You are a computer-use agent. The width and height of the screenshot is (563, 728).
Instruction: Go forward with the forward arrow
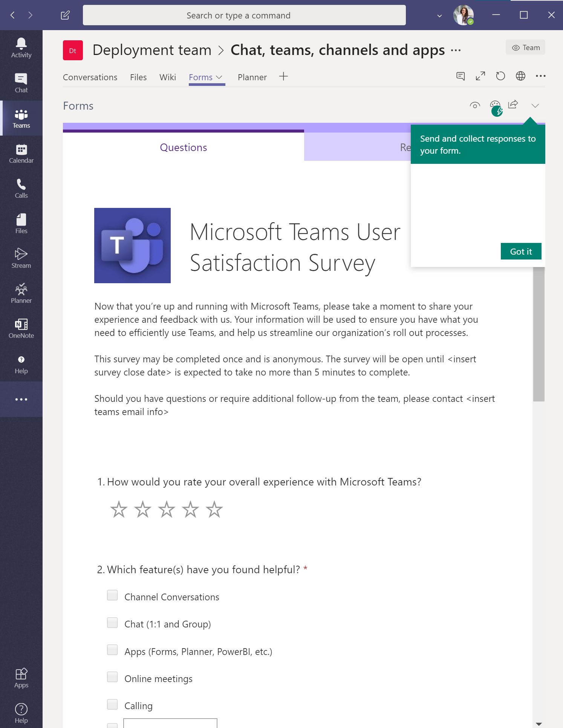click(31, 15)
